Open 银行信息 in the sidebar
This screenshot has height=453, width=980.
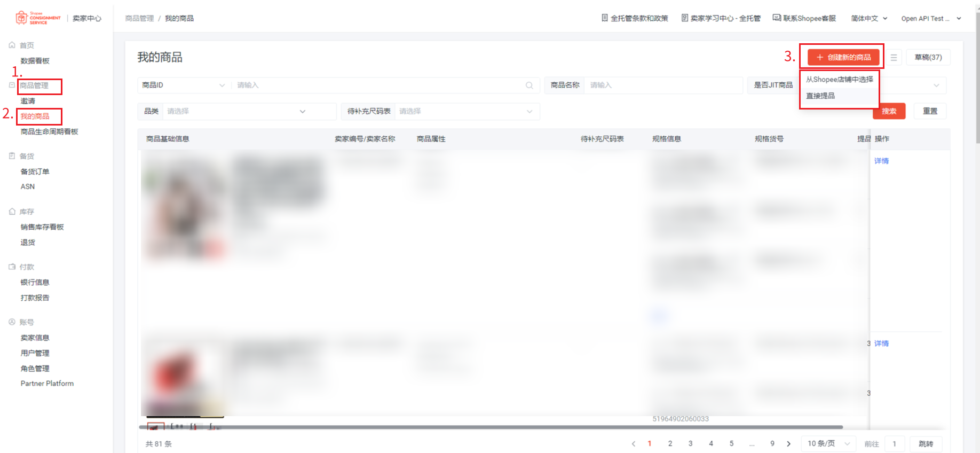[35, 282]
